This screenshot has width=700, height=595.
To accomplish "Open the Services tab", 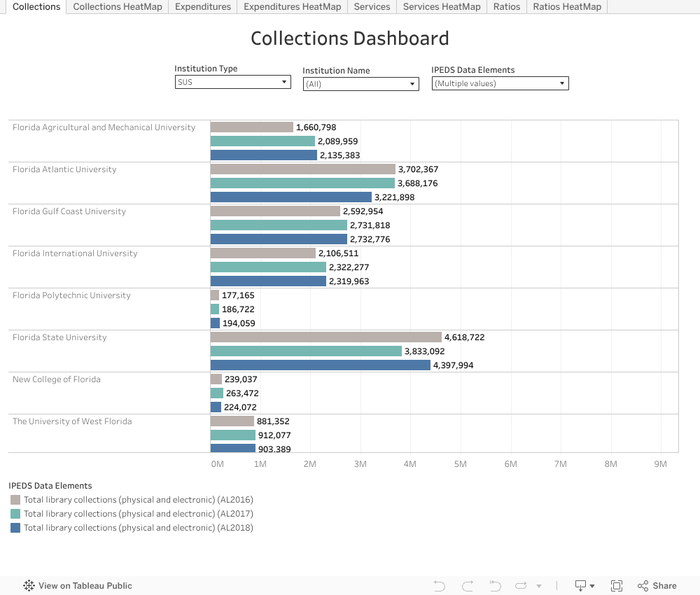I will pos(372,7).
